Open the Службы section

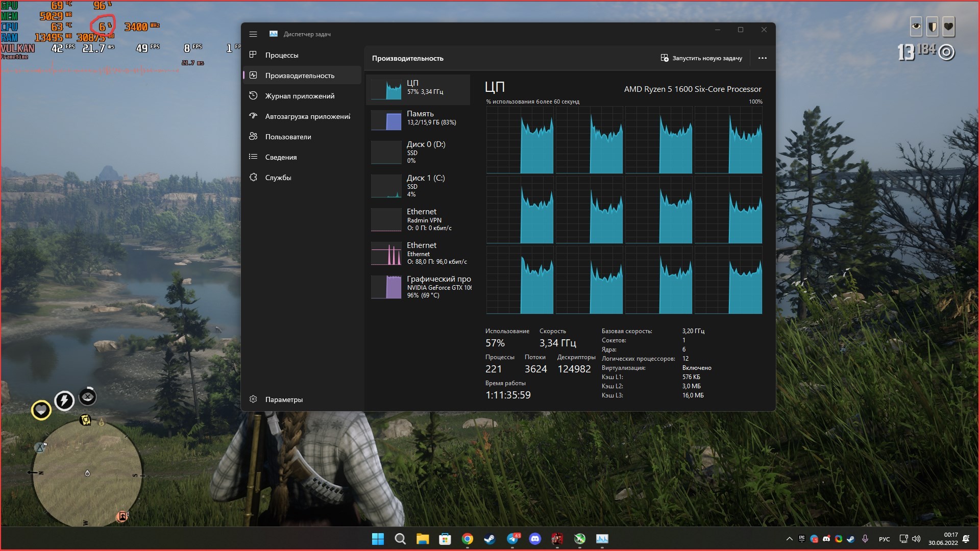coord(302,178)
